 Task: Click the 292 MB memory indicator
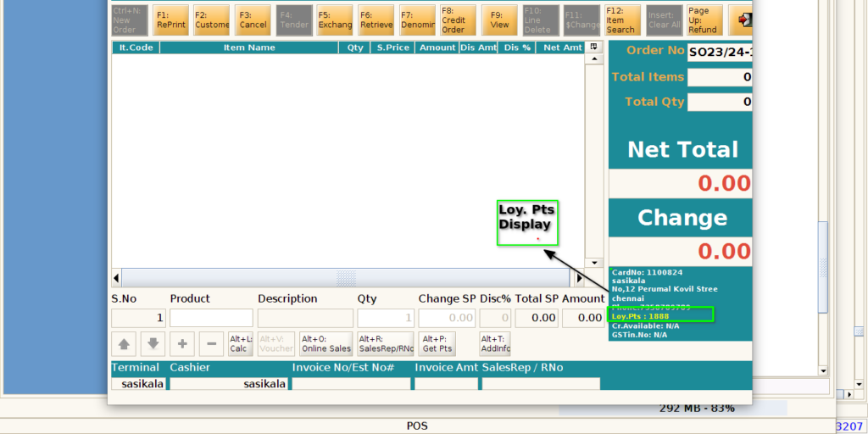click(672, 409)
